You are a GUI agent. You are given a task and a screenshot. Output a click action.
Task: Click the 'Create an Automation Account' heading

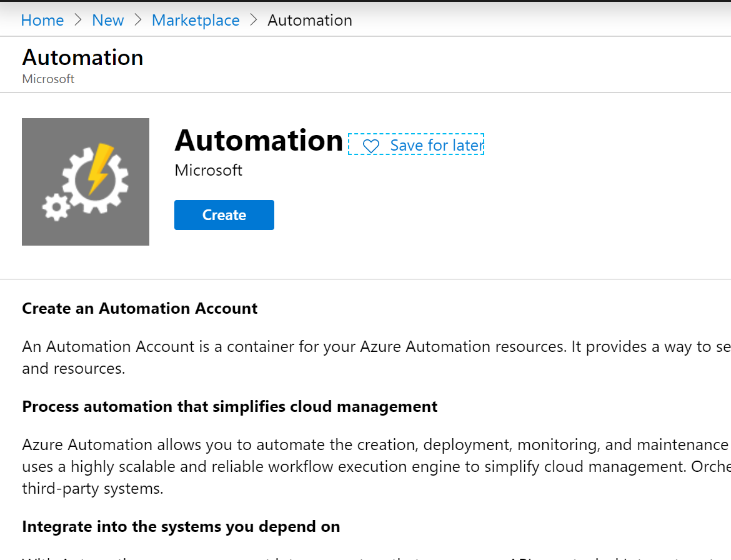point(140,308)
